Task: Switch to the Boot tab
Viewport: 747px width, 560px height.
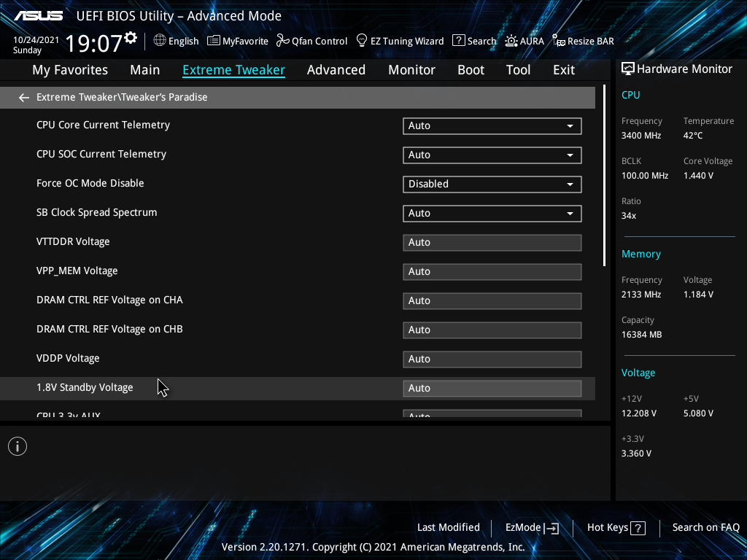Action: pos(471,70)
